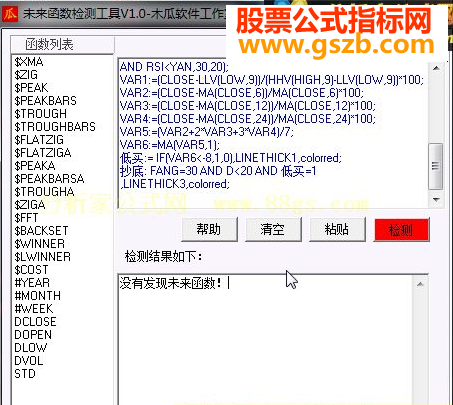Click the 函数列表 column header

click(x=62, y=44)
